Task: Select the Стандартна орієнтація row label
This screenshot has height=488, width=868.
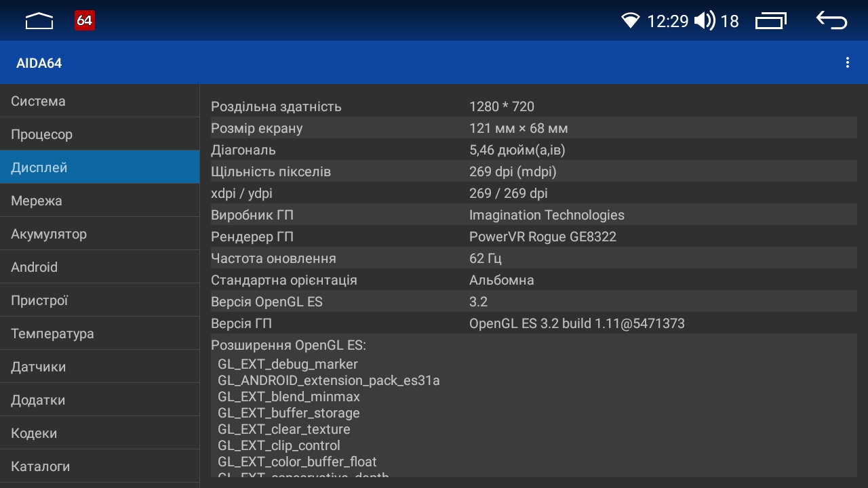Action: pyautogui.click(x=283, y=280)
